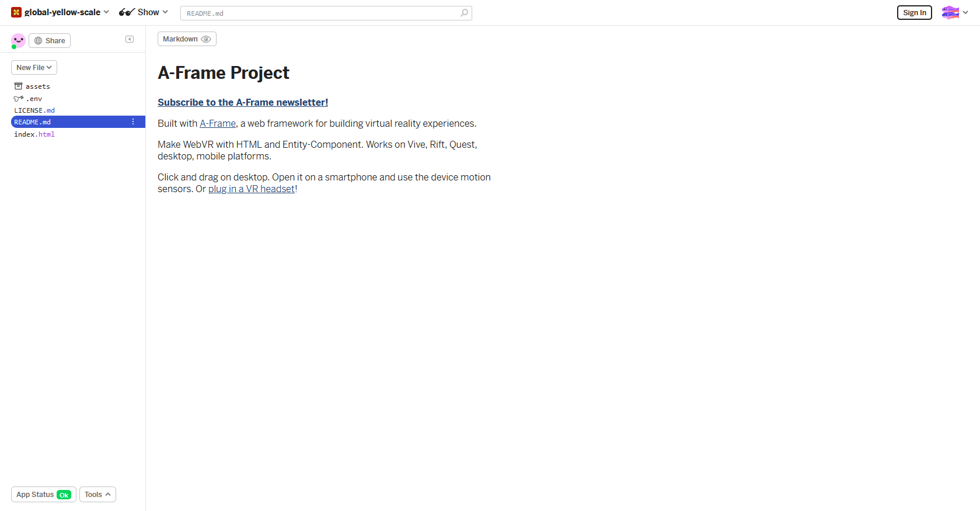
Task: Open the assets folder
Action: [x=38, y=86]
